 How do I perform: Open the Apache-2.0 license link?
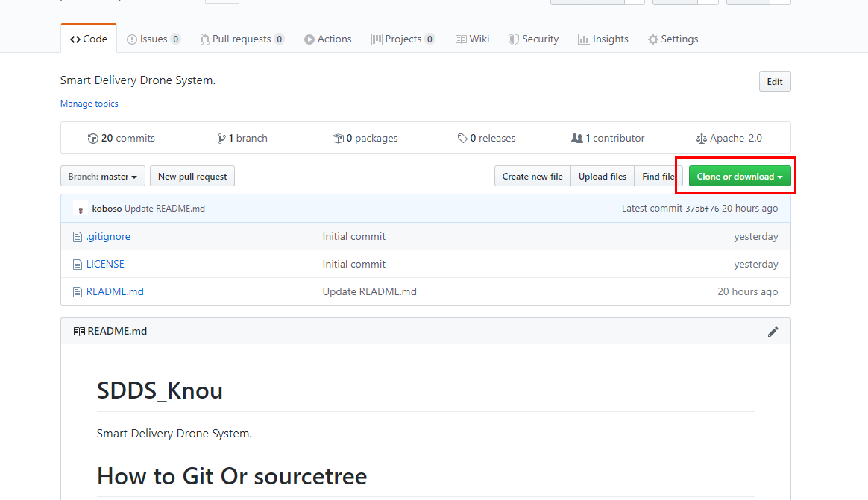(729, 138)
